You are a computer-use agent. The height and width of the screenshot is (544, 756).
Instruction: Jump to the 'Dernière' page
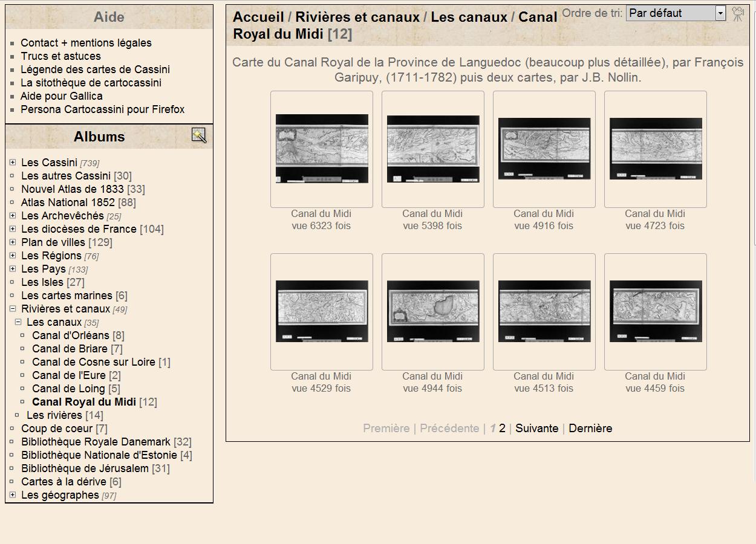pyautogui.click(x=590, y=428)
